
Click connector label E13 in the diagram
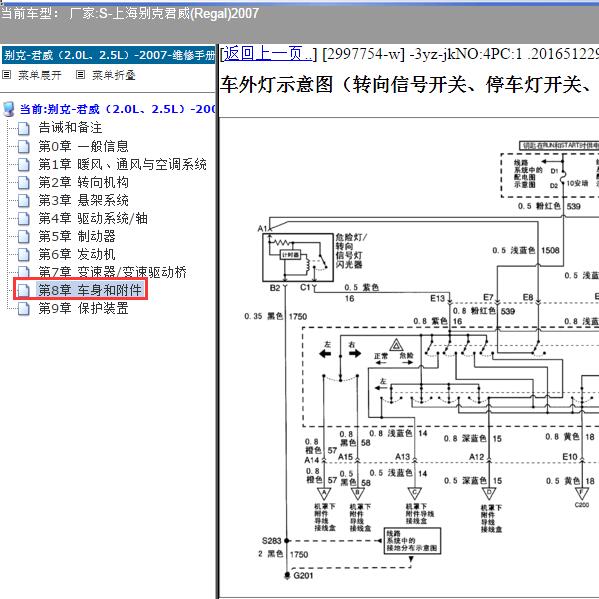point(438,298)
